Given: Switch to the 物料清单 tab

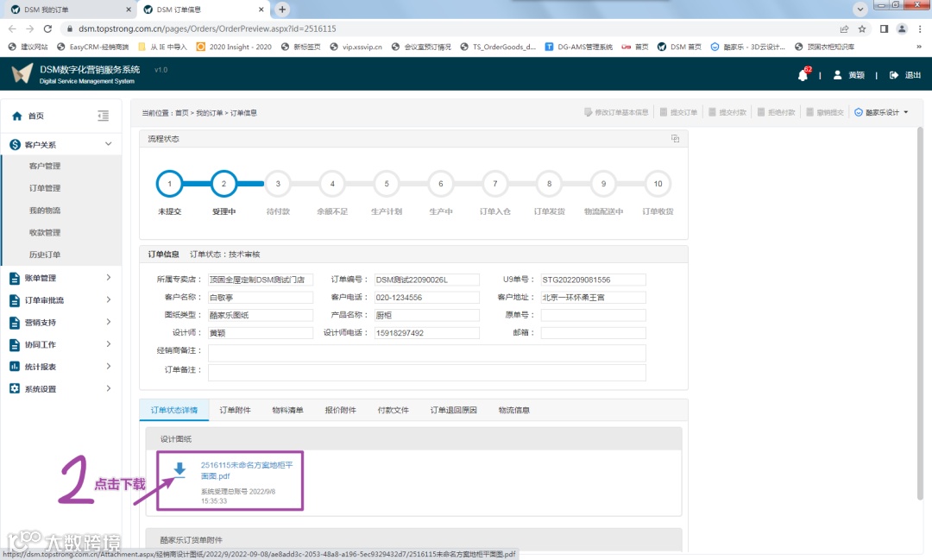Looking at the screenshot, I should click(x=287, y=410).
